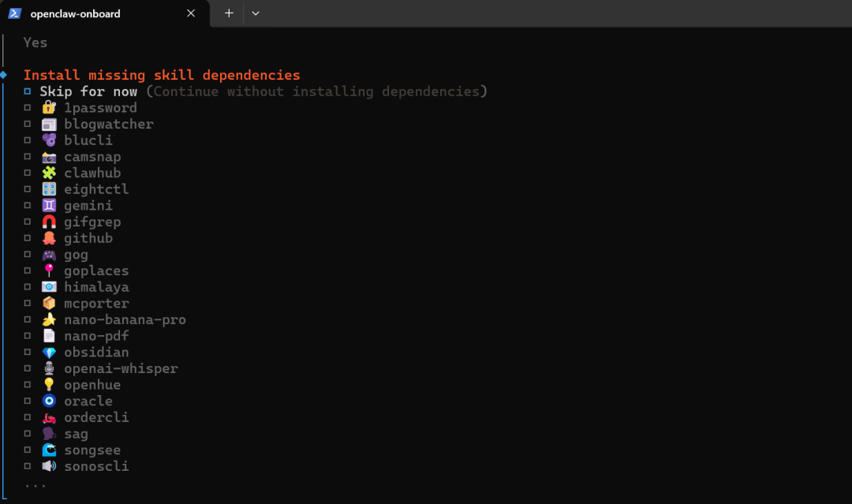Click the oracle skill name

88,401
